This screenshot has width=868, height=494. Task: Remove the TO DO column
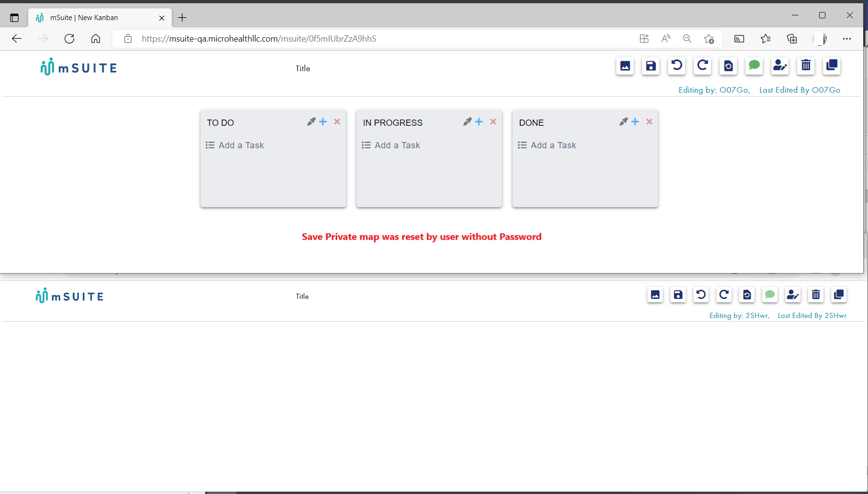coord(337,121)
